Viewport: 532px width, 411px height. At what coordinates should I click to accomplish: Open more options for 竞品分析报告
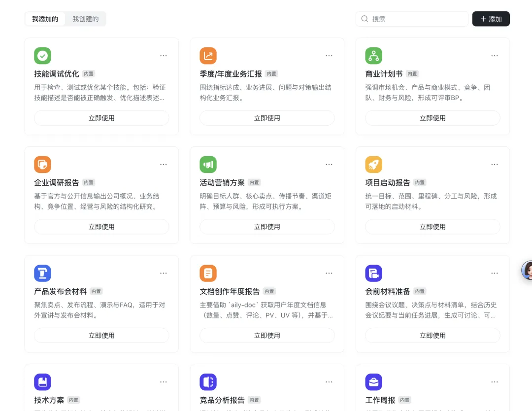click(x=329, y=382)
